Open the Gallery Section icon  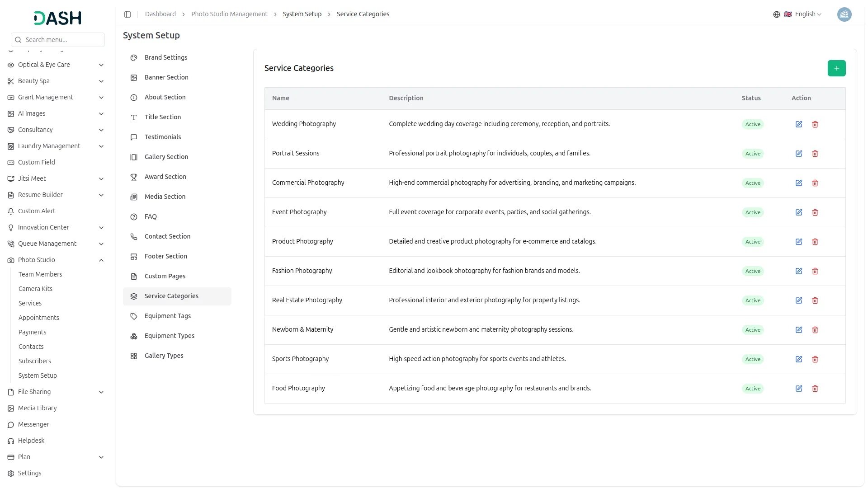point(133,157)
